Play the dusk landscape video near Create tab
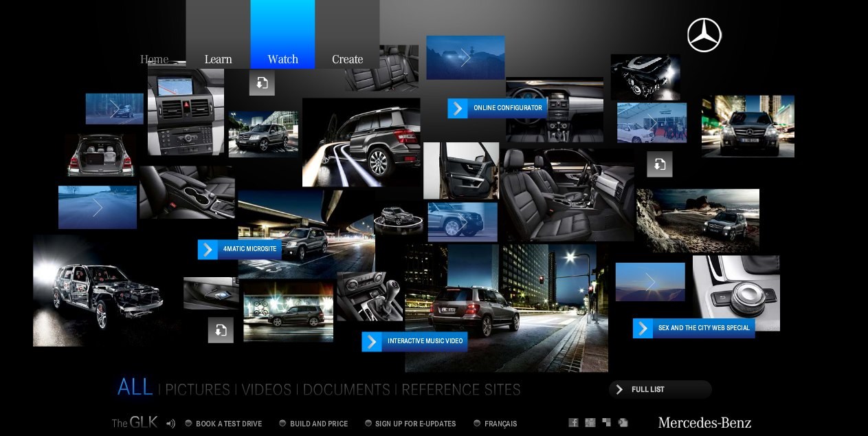Viewport: 868px width, 436px height. (x=465, y=58)
